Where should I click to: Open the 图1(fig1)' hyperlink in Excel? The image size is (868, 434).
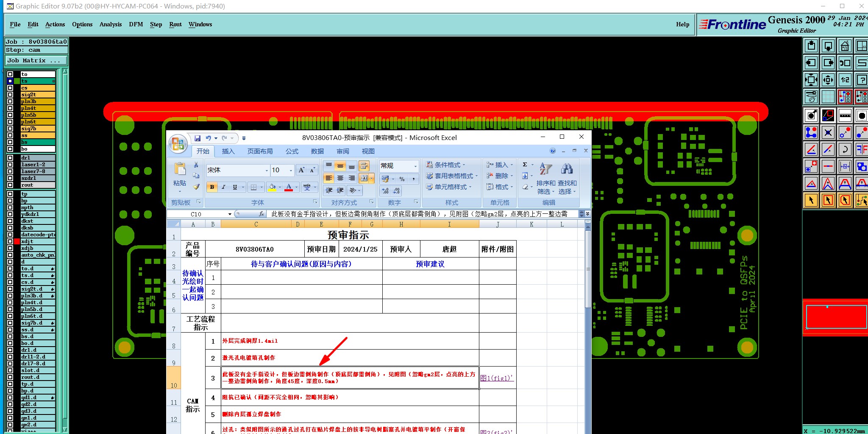pos(497,378)
